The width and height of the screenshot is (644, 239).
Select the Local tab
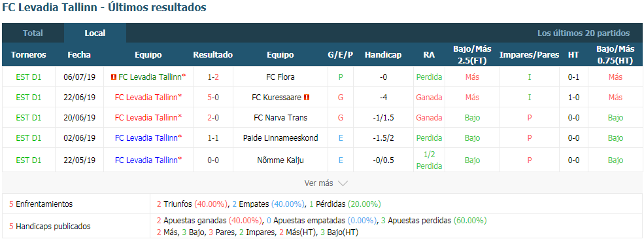click(95, 33)
